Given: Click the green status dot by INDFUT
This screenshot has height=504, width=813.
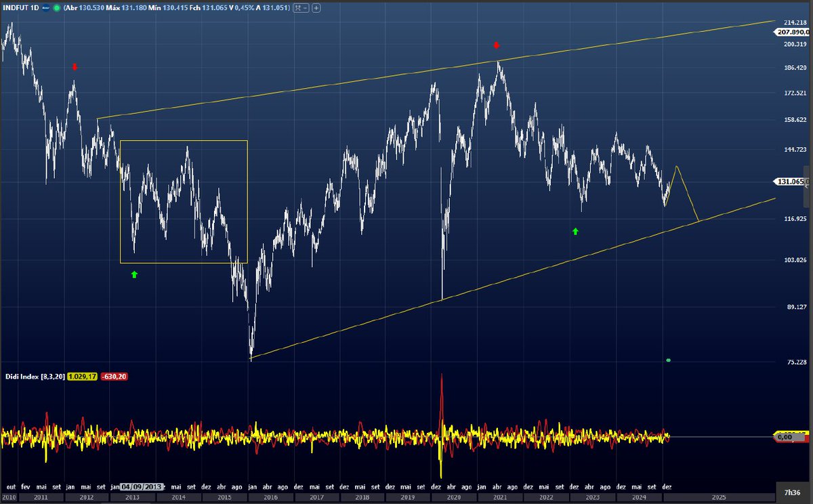Looking at the screenshot, I should [56, 7].
